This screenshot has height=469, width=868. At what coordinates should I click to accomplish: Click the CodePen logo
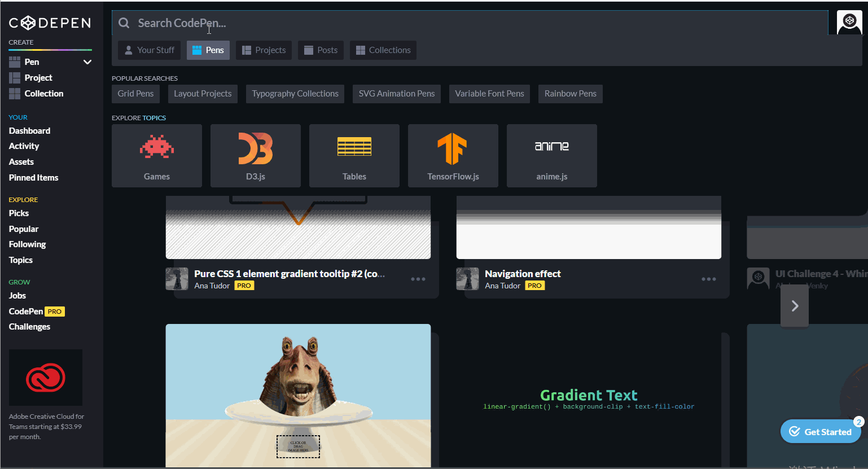[x=50, y=23]
